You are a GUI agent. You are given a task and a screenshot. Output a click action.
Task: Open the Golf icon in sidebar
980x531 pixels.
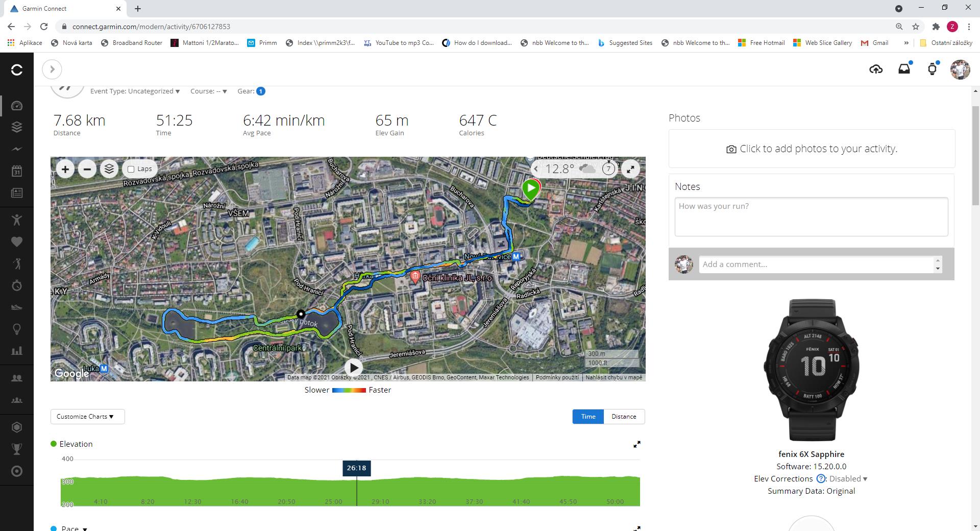[x=17, y=263]
